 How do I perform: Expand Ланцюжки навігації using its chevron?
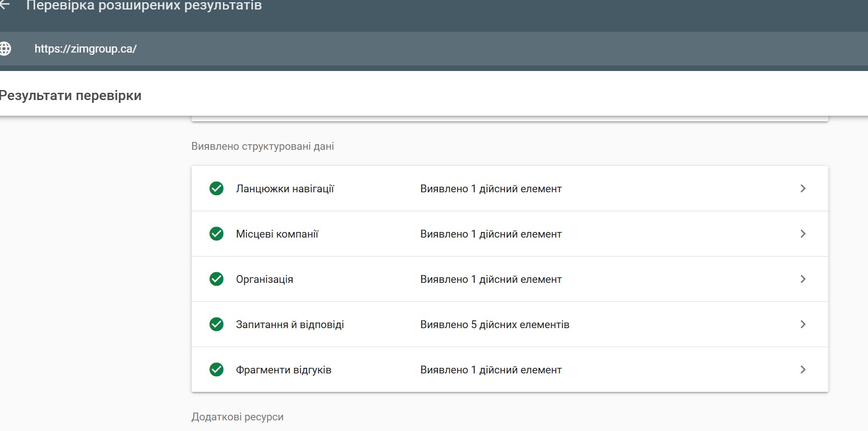pos(803,188)
